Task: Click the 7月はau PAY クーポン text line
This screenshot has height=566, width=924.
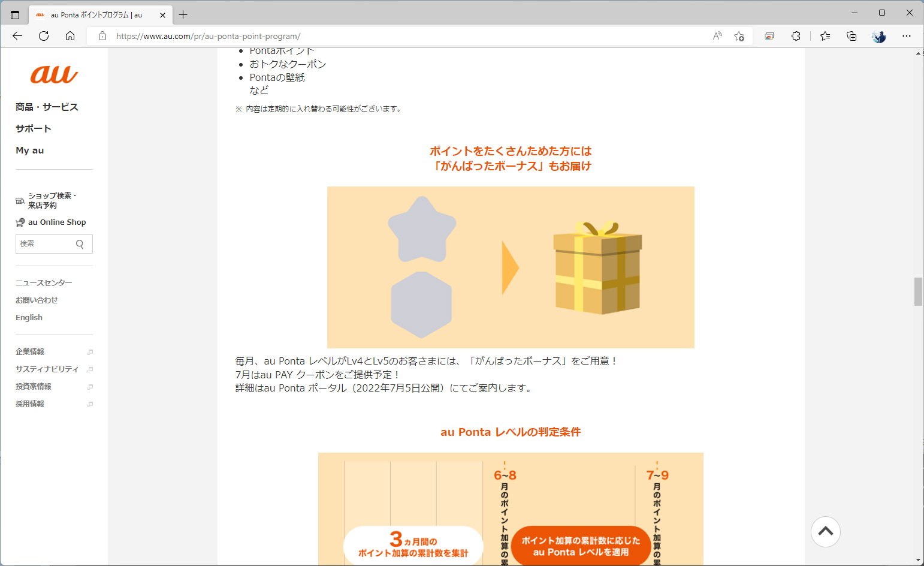Action: (x=318, y=375)
